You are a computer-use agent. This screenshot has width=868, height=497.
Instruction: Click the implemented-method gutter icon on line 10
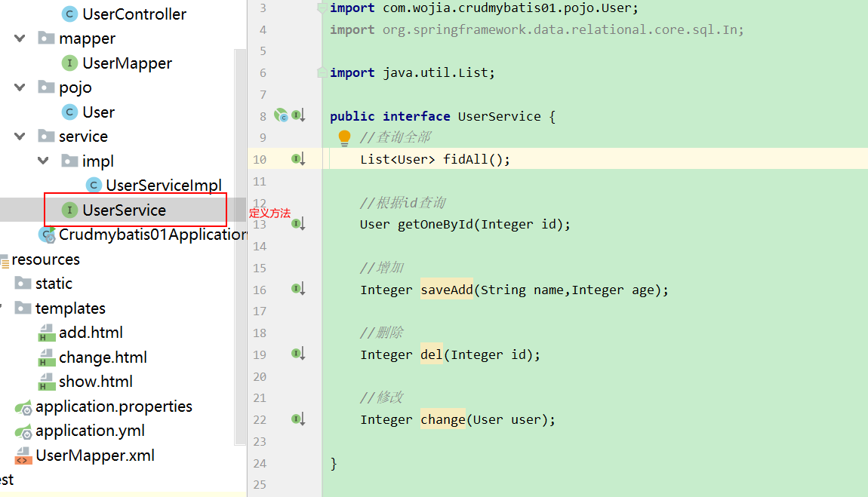coord(298,159)
